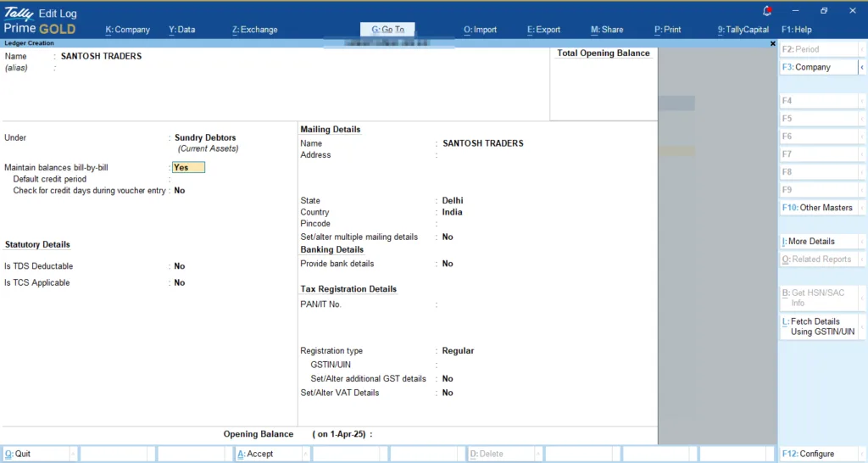
Task: Click the (Current Assets) text
Action: [209, 148]
